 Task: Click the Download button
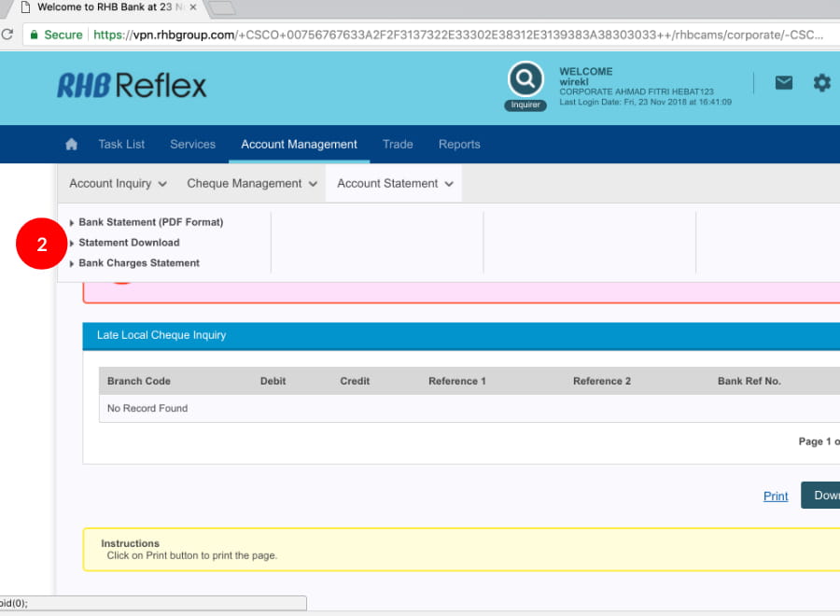[822, 496]
